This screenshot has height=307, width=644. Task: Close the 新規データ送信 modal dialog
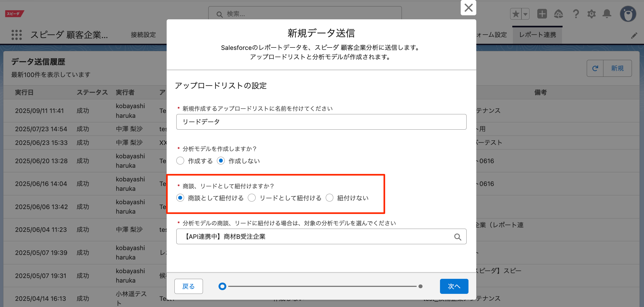(468, 8)
